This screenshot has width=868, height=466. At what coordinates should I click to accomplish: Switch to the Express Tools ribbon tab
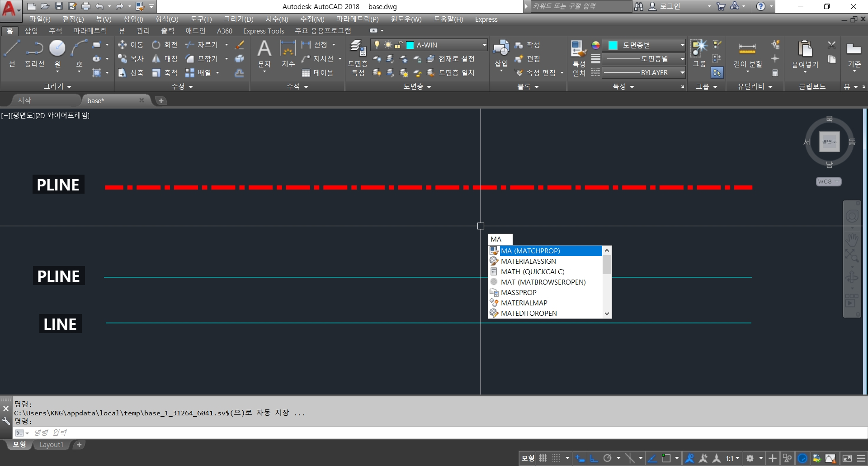[264, 31]
